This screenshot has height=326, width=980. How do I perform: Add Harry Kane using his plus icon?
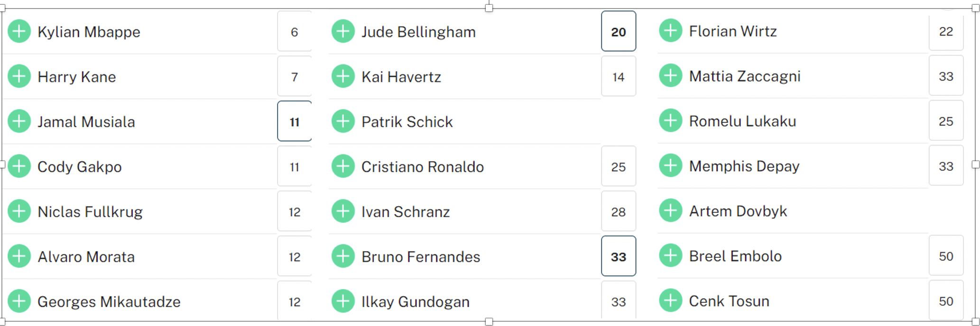pyautogui.click(x=19, y=76)
